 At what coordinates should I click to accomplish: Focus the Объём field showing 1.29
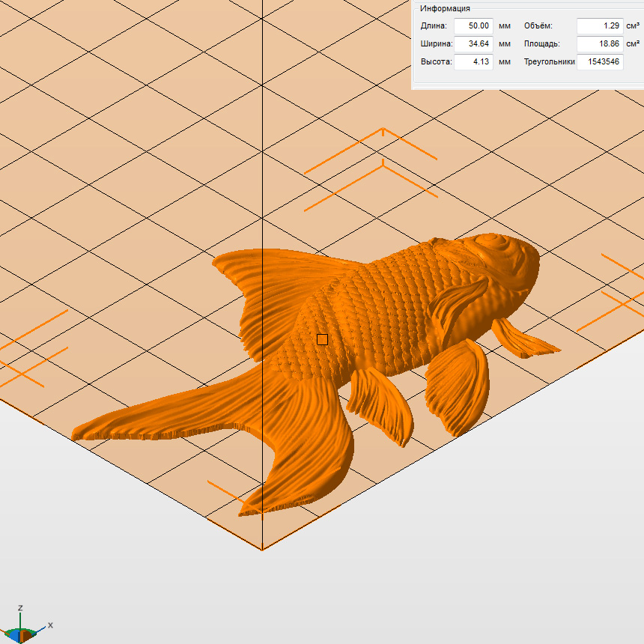(600, 25)
